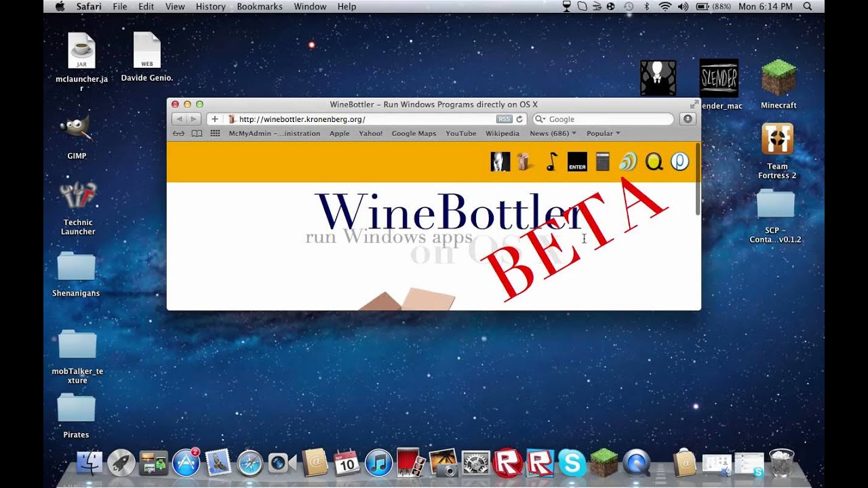Open Photo Booth from the Dock
Viewport: 868px width, 488px height.
pyautogui.click(x=411, y=463)
